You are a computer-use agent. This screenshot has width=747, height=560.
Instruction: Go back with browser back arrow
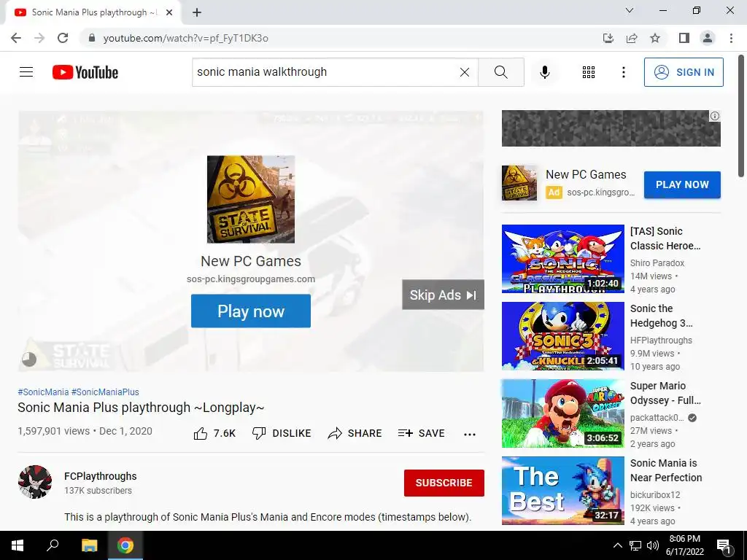[16, 38]
